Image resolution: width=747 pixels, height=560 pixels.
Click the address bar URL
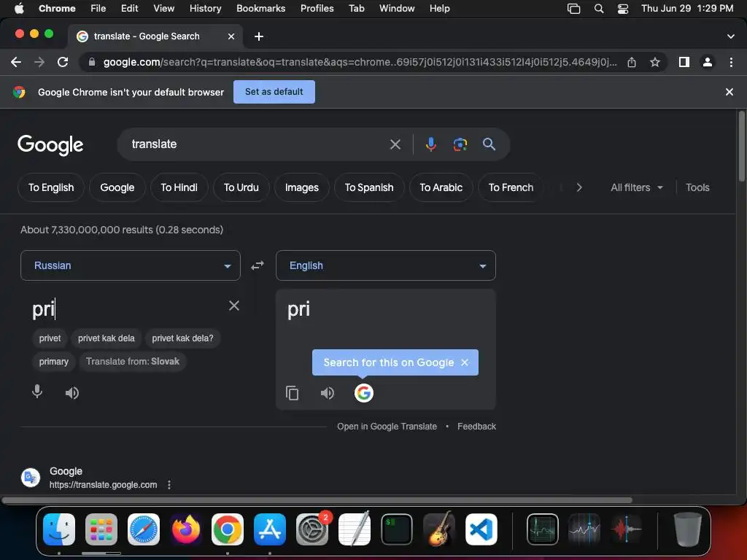pos(360,62)
